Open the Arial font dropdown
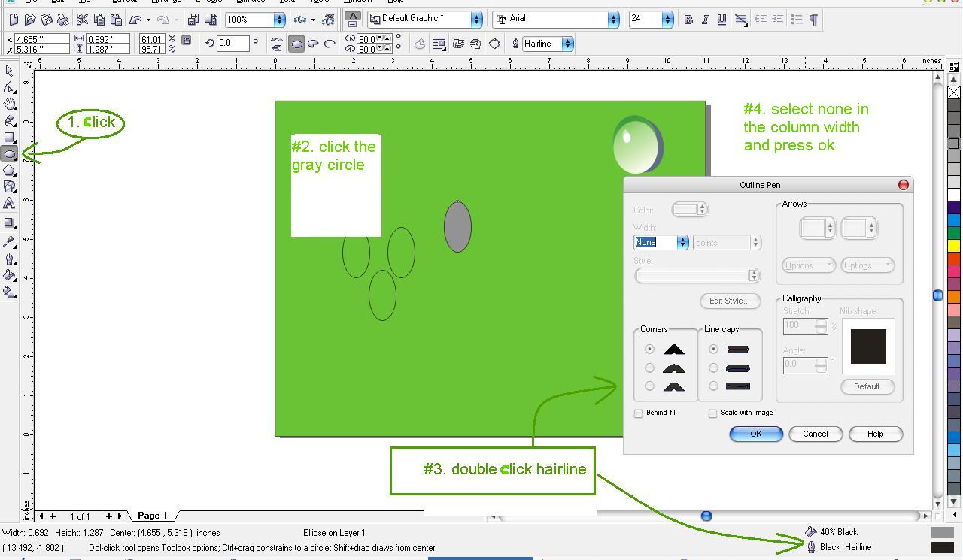Viewport: 963px width, 560px height. click(x=613, y=19)
